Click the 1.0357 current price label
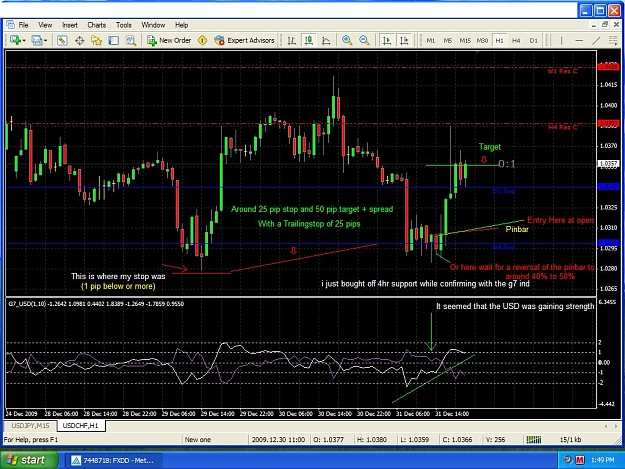This screenshot has width=625, height=469. pyautogui.click(x=608, y=163)
